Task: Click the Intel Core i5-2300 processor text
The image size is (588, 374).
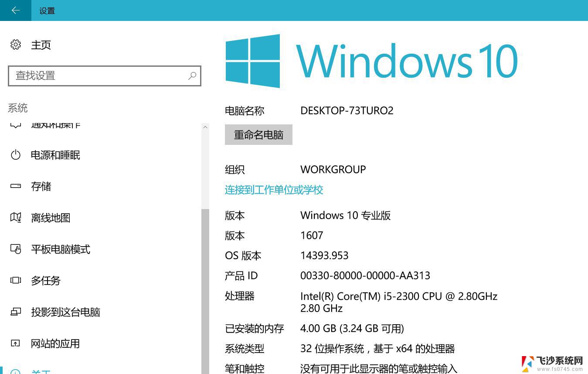Action: (399, 302)
